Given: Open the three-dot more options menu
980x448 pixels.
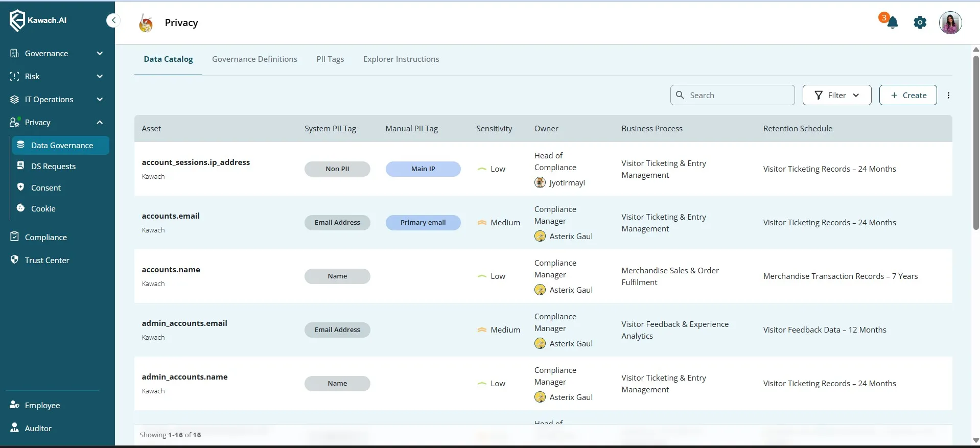Looking at the screenshot, I should [948, 96].
